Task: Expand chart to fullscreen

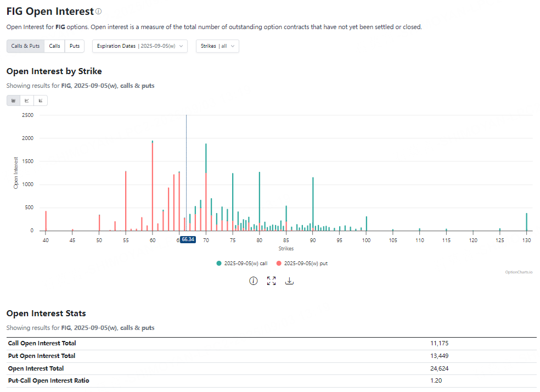Action: click(272, 281)
